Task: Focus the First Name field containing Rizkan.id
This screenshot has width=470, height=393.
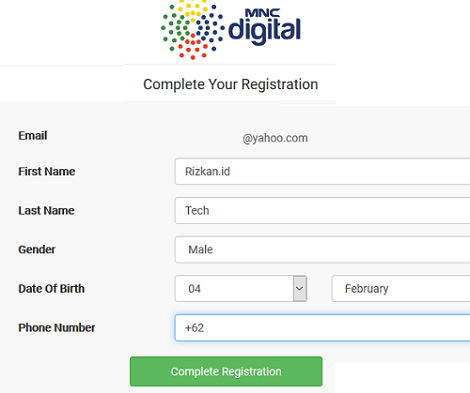Action: click(322, 171)
